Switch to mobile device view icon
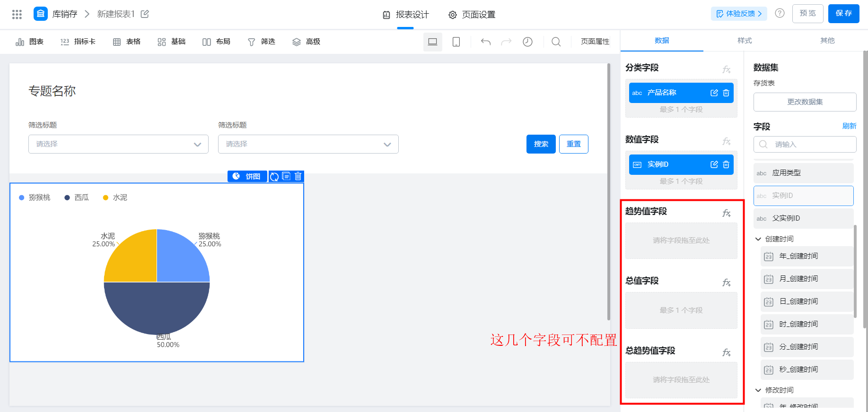Viewport: 868px width, 412px height. click(x=456, y=42)
